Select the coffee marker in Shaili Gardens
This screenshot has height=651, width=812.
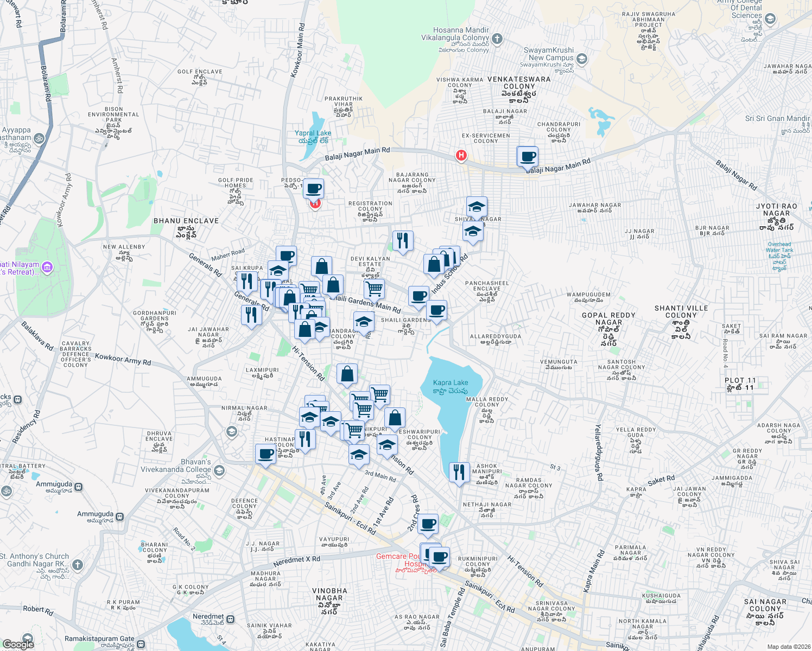[437, 311]
